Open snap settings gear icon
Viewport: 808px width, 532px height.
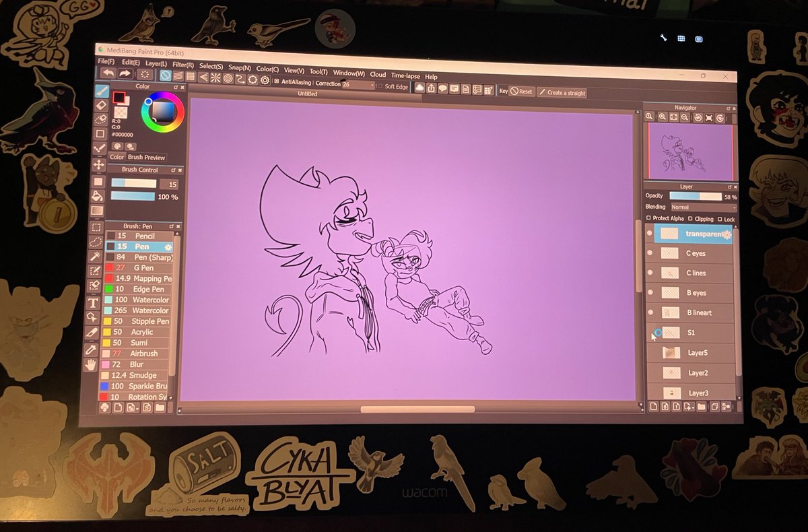265,81
